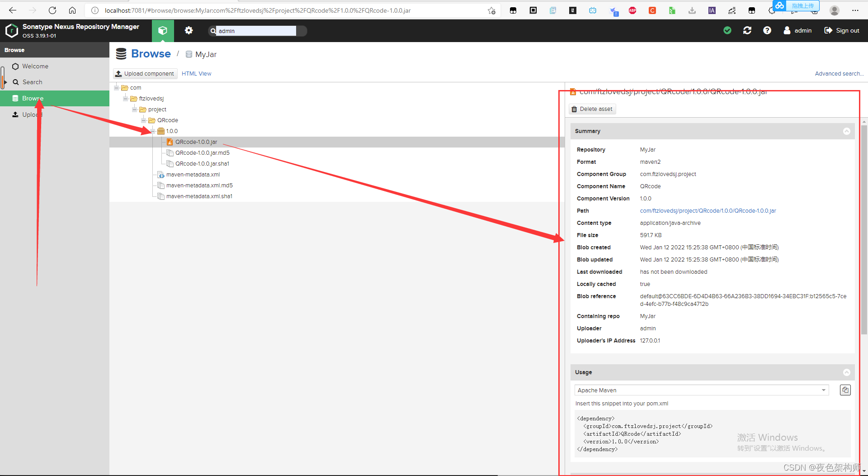Open the admin user account
The width and height of the screenshot is (868, 476).
click(797, 30)
